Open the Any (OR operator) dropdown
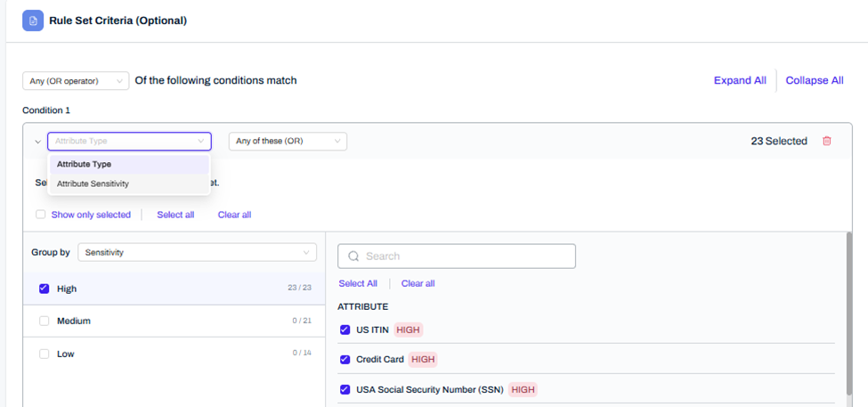868x407 pixels. (76, 81)
